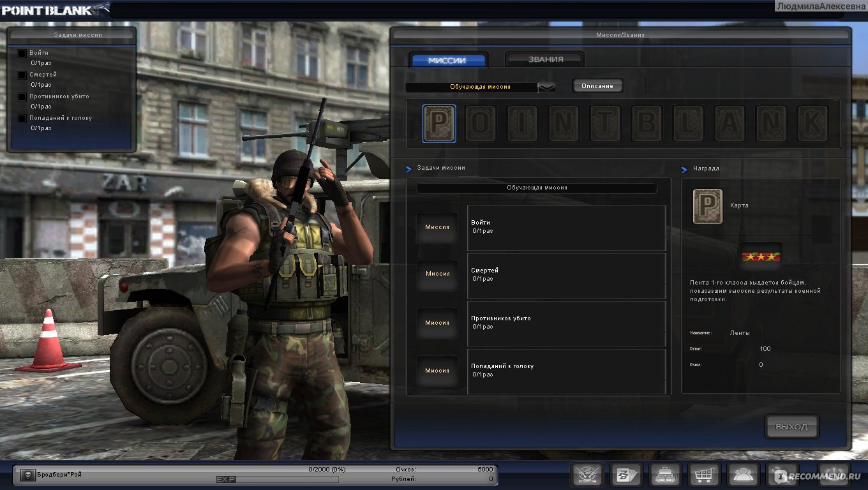Switch to the ЗВАНИЯ tab

click(545, 59)
